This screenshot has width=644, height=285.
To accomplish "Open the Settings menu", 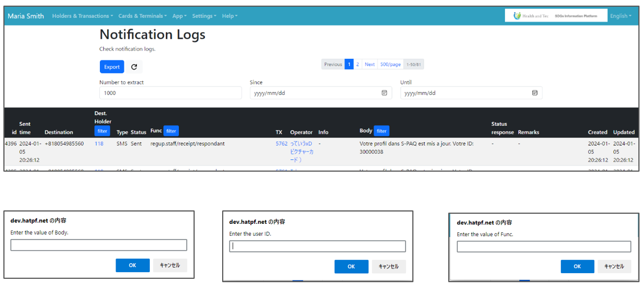I will [205, 16].
